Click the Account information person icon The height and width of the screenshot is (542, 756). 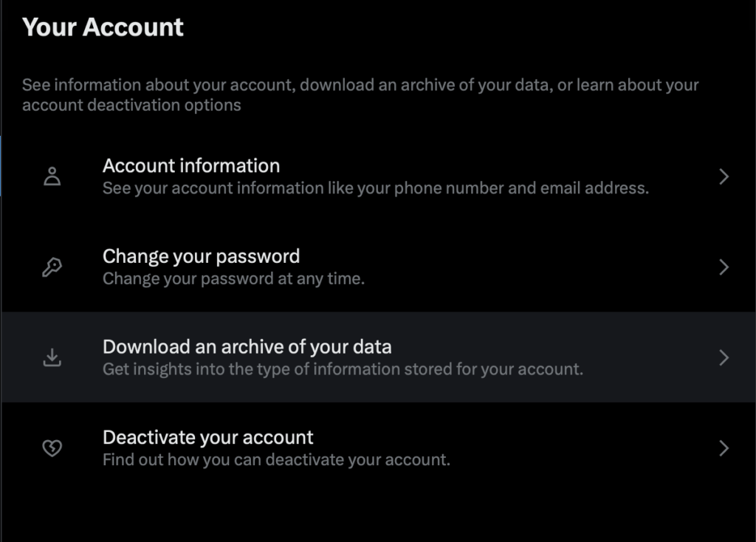pos(52,176)
